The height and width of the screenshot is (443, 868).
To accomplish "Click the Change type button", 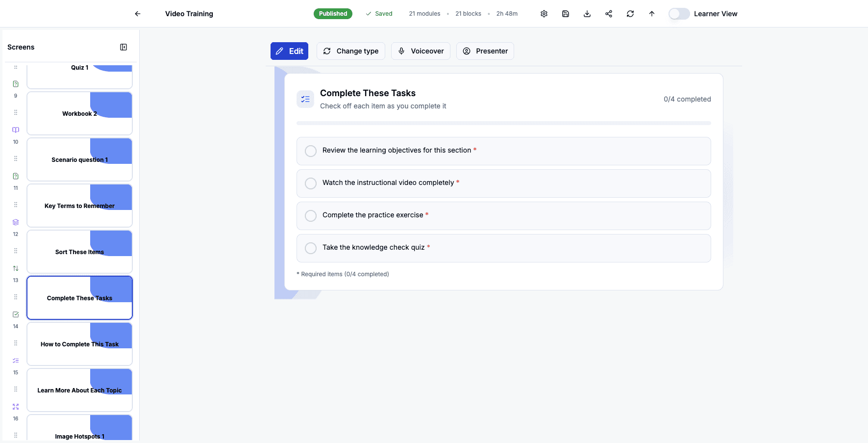I will pos(351,51).
